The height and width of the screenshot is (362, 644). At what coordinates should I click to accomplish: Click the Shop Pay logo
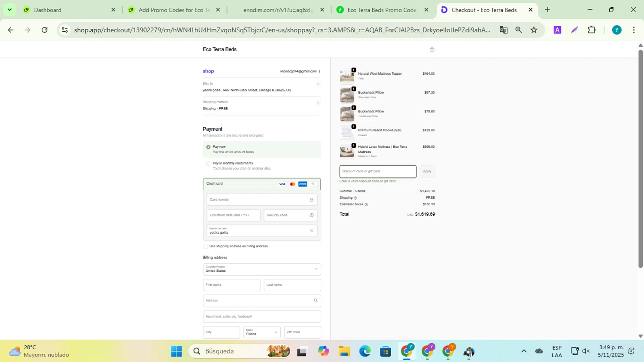208,71
